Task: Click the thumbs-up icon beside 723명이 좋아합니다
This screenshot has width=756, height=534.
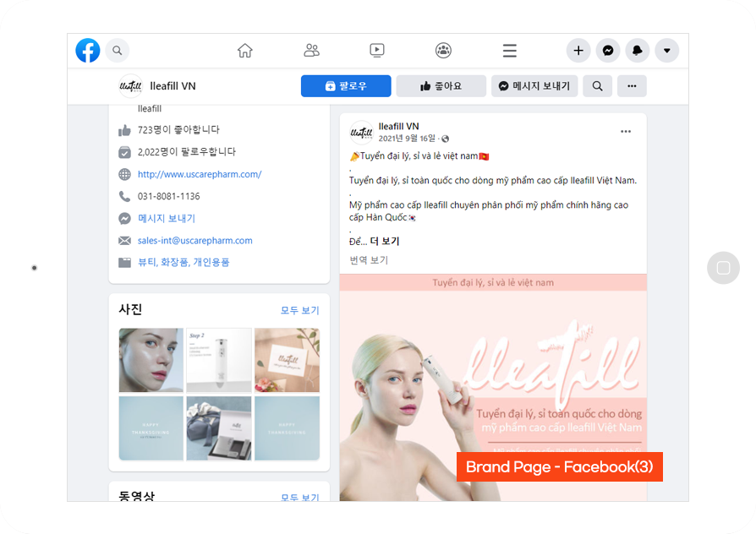Action: pos(124,130)
